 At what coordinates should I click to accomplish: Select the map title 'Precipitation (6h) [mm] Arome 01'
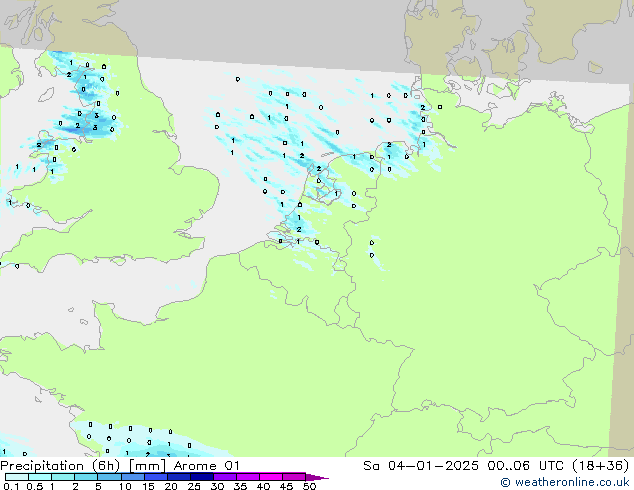[x=120, y=466]
